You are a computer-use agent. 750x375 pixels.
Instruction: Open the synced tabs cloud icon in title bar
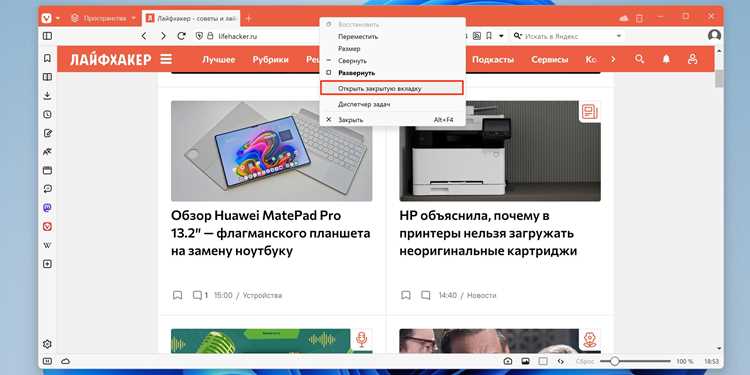pyautogui.click(x=623, y=18)
